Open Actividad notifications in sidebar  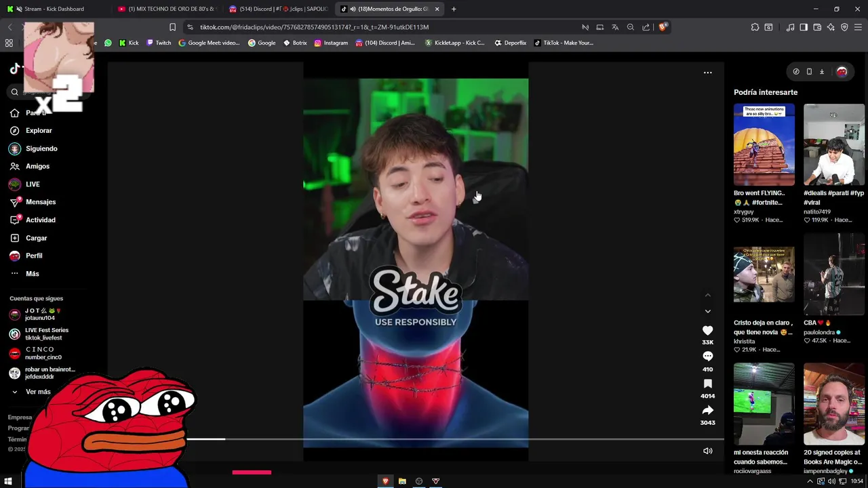[33, 220]
